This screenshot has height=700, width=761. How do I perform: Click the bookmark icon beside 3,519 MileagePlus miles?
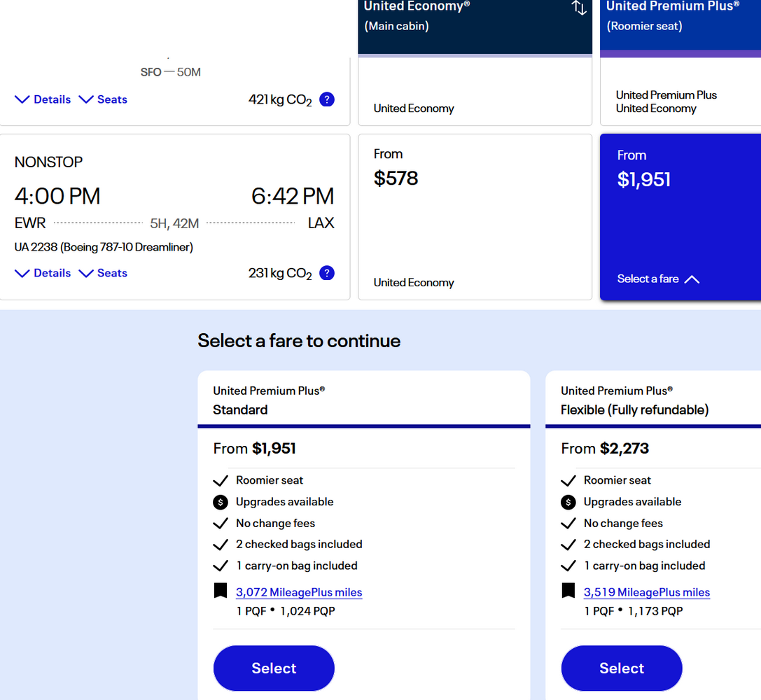(568, 590)
